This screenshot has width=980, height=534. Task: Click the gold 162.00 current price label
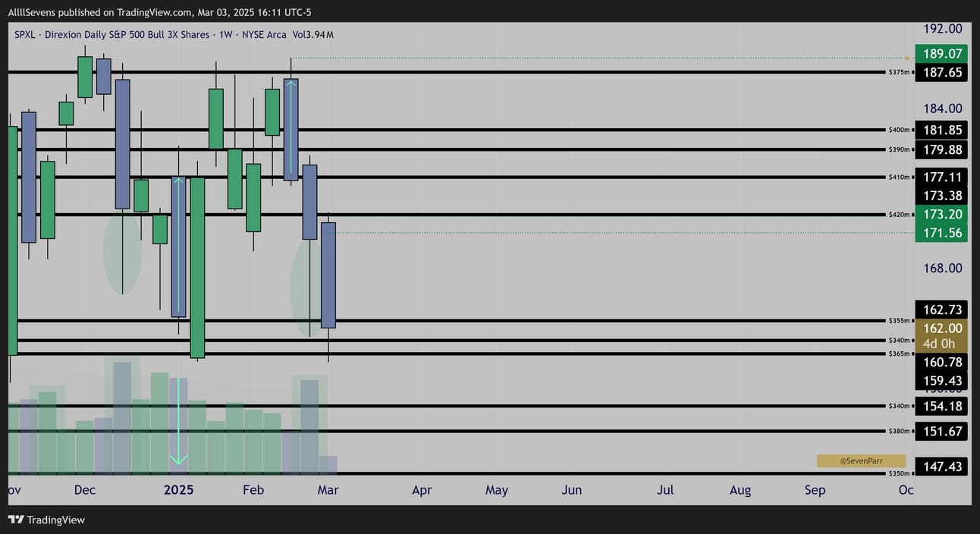pos(941,328)
